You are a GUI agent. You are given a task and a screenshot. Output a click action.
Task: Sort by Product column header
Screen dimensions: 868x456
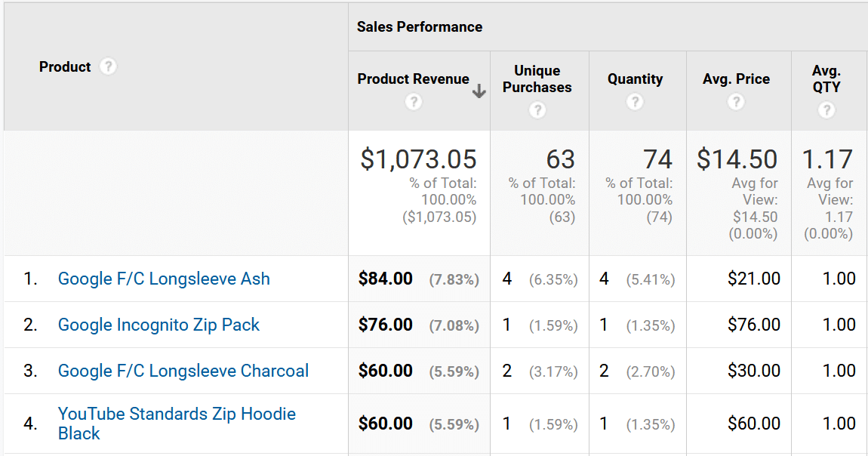(x=65, y=67)
